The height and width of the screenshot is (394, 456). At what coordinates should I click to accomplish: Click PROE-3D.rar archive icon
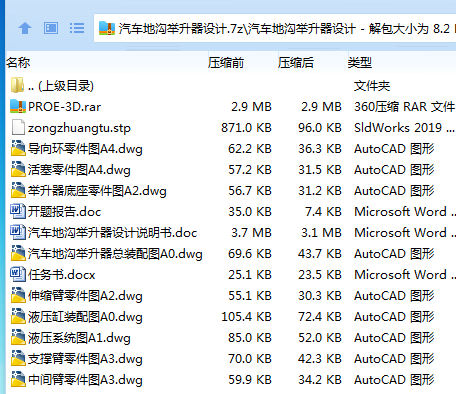point(18,106)
